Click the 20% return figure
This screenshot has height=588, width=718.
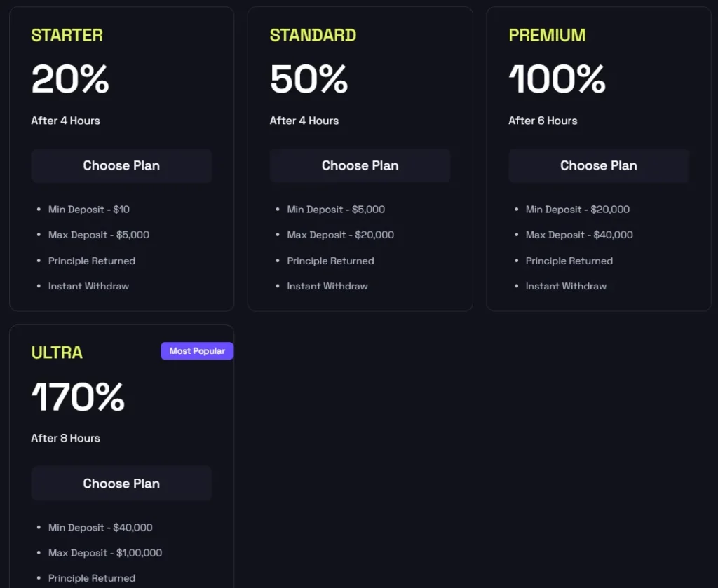point(70,79)
